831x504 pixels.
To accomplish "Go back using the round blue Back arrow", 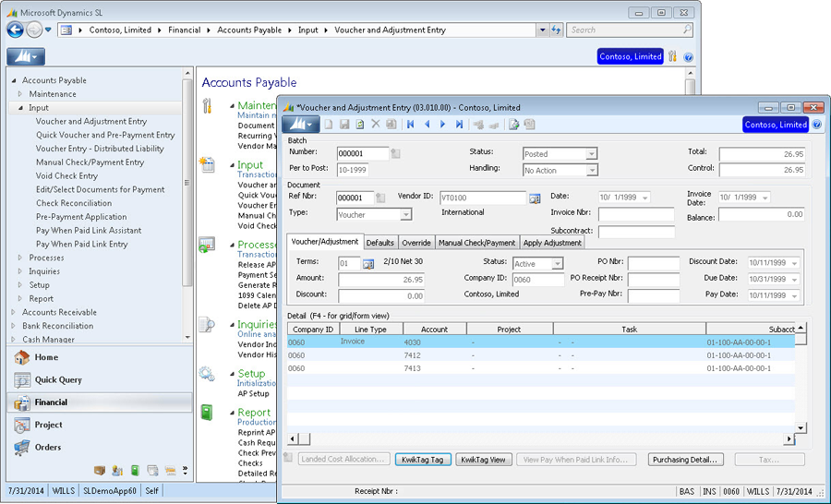I will pyautogui.click(x=15, y=30).
